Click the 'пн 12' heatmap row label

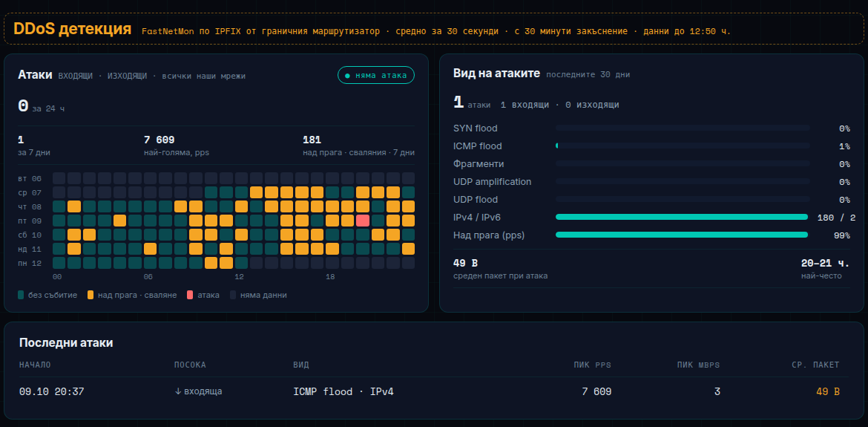pyautogui.click(x=30, y=263)
